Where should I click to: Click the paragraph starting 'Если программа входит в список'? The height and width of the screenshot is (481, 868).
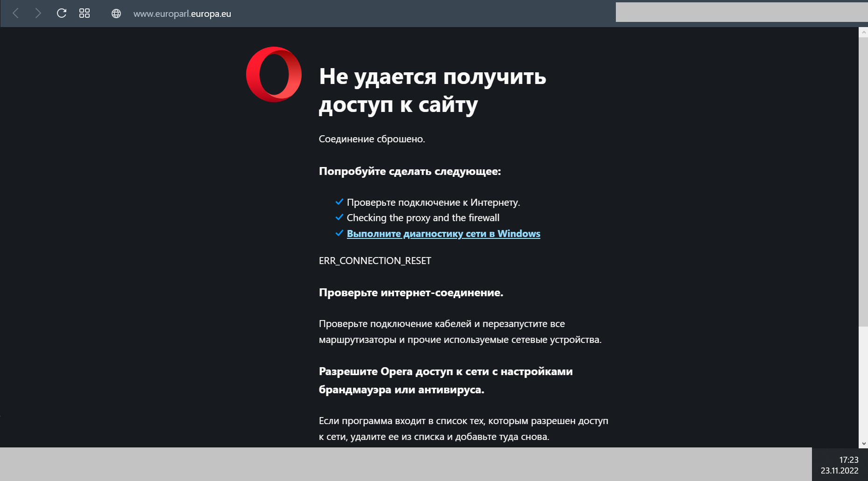point(463,429)
